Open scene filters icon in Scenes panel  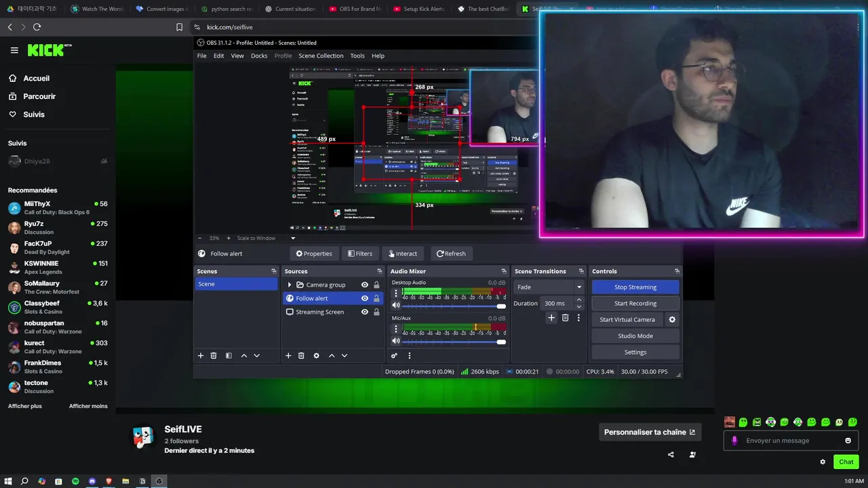pyautogui.click(x=229, y=356)
